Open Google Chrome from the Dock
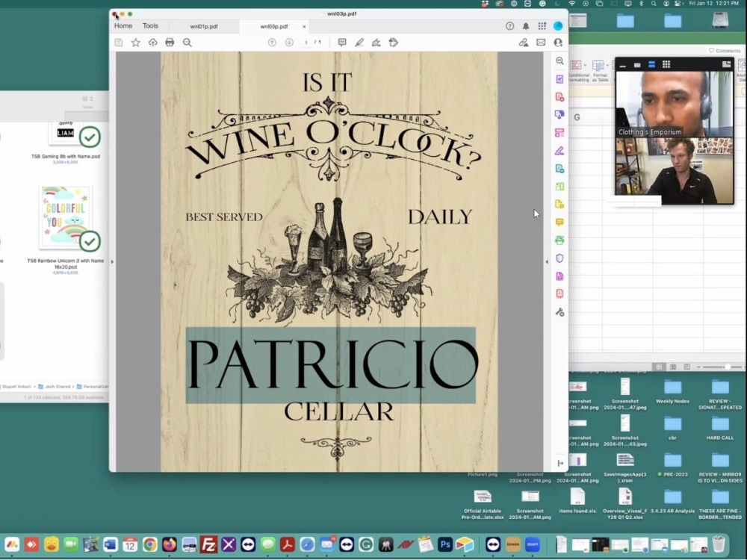The image size is (747, 560). click(x=149, y=544)
